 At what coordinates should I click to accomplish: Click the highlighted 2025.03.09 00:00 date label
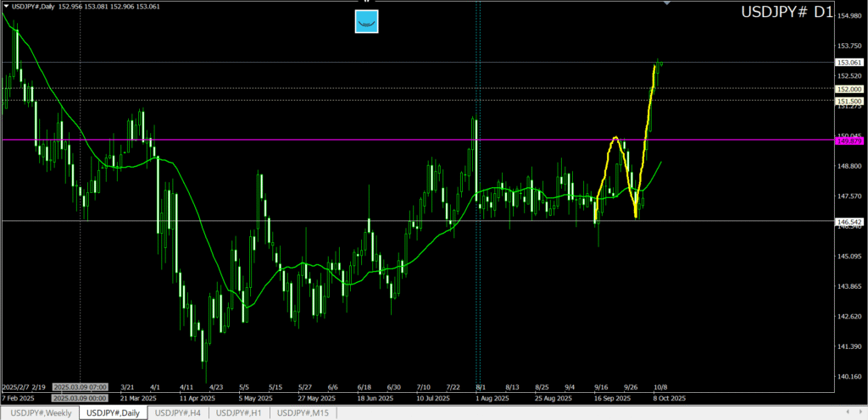[x=79, y=397]
